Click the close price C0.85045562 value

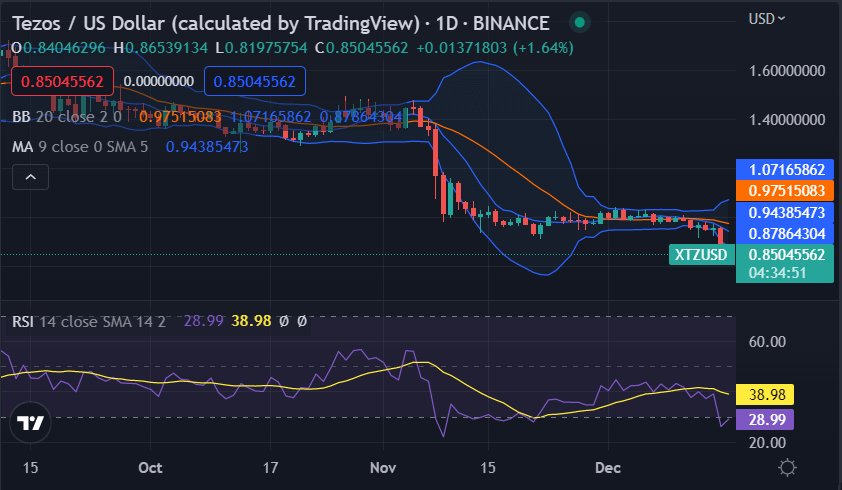coord(362,48)
